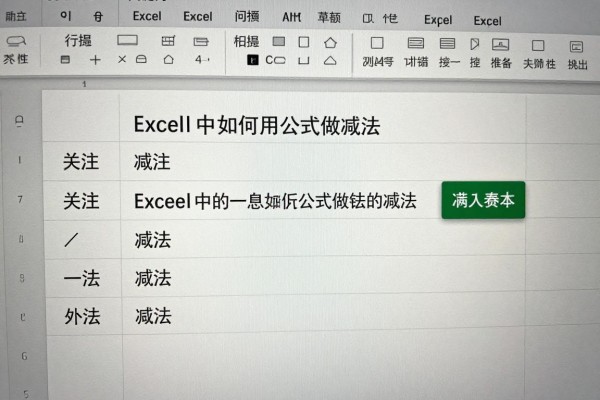Select the 减法 cell beside 外法

[x=324, y=314]
